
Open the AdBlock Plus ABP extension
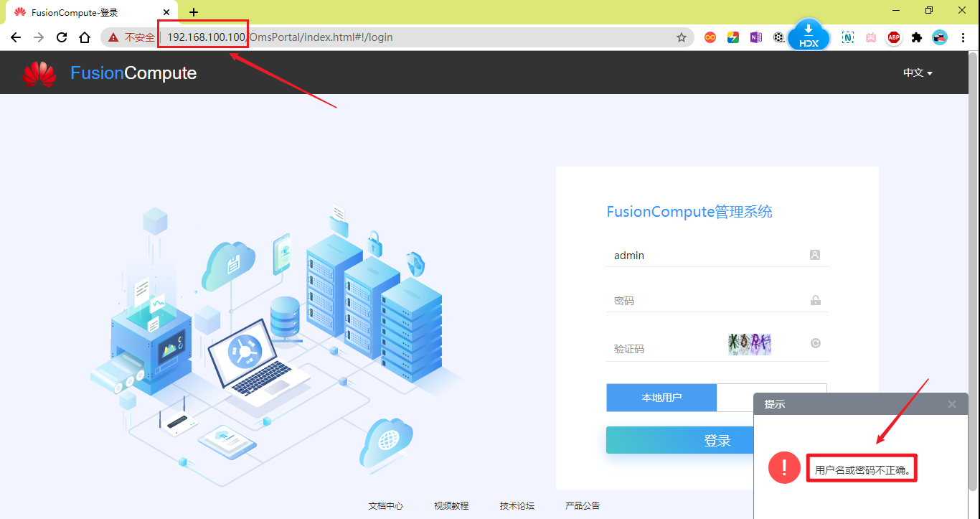point(894,37)
